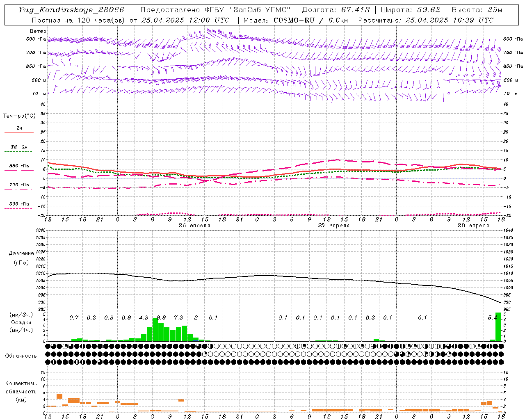This screenshot has width=525, height=420.
Task: Select the "700 гПа" temperature legend entry
Action: coord(19,185)
